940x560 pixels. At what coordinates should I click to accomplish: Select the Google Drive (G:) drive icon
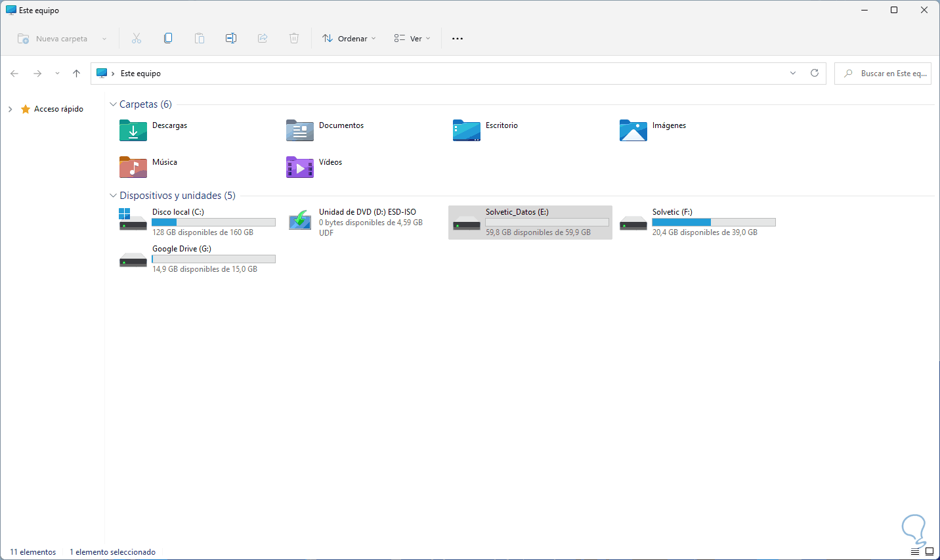(x=133, y=260)
